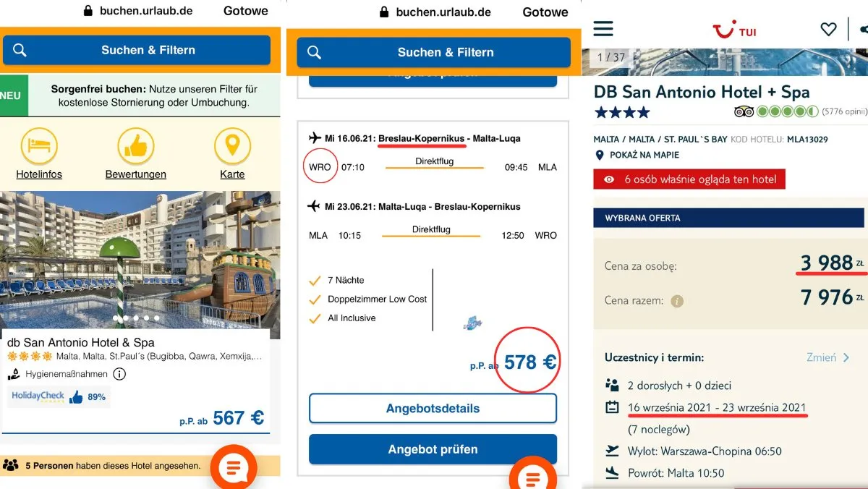868x489 pixels.
Task: Click the TUI logo
Action: click(736, 29)
